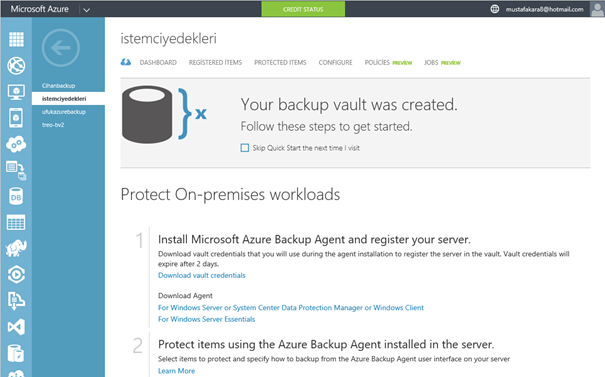Image resolution: width=605 pixels, height=377 pixels.
Task: Open Web Apps globe icon in sidebar
Action: tap(16, 66)
